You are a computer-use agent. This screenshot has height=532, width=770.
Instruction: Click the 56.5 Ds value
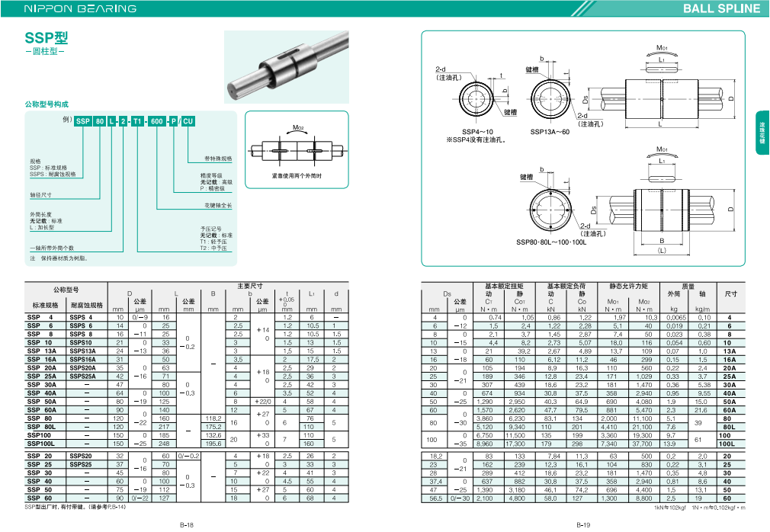[435, 498]
